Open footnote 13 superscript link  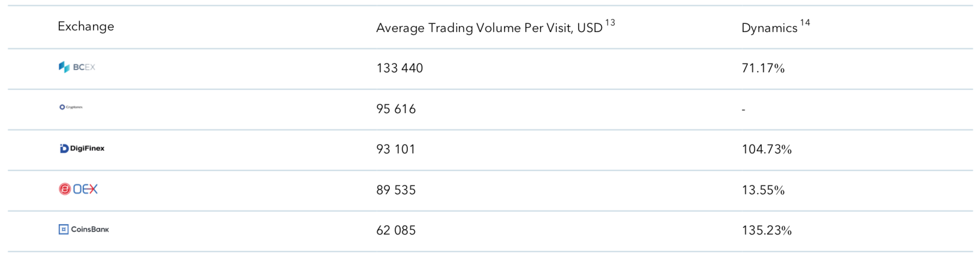[610, 22]
